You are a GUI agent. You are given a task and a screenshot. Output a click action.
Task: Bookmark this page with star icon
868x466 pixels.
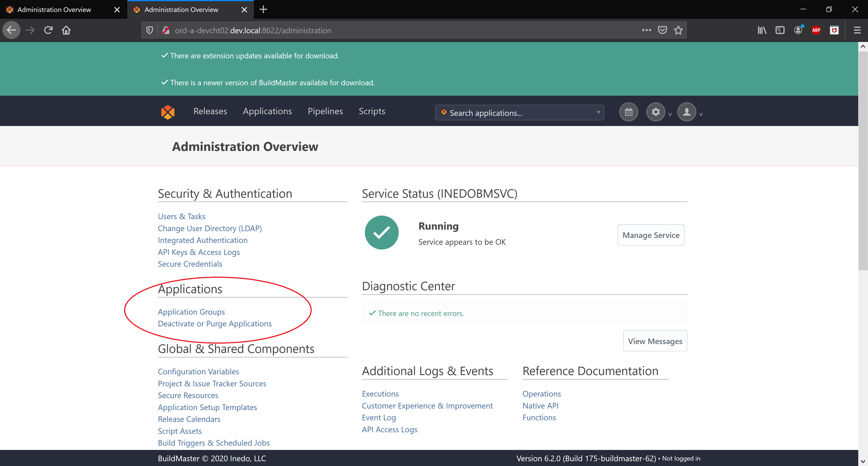coord(678,30)
